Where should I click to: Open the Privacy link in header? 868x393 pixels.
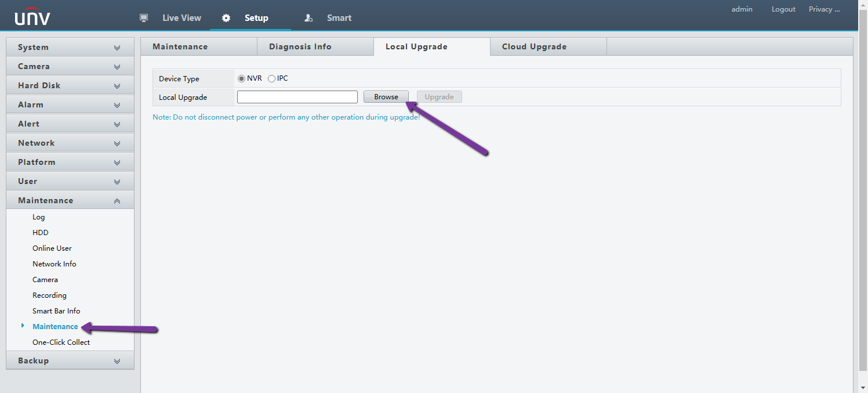(x=824, y=9)
